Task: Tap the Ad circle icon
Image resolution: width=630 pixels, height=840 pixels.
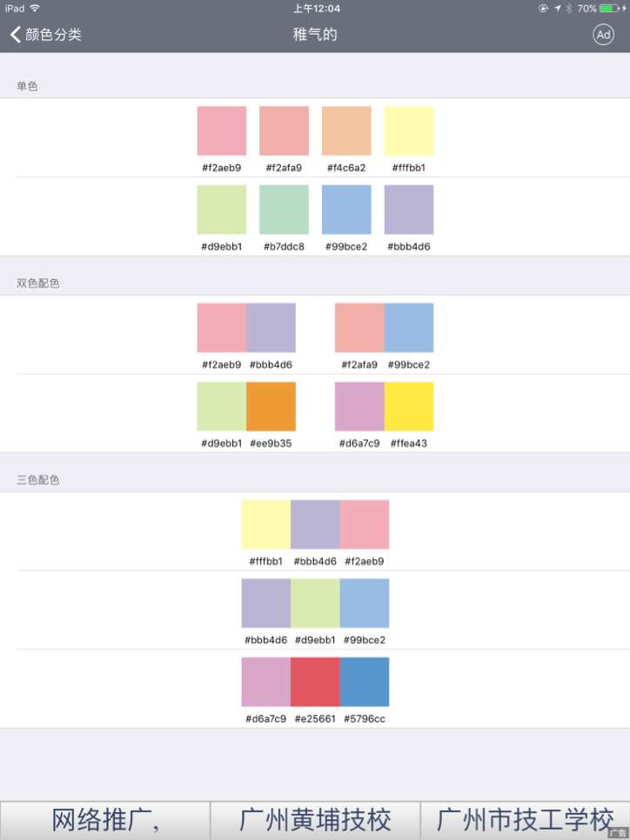Action: click(603, 35)
